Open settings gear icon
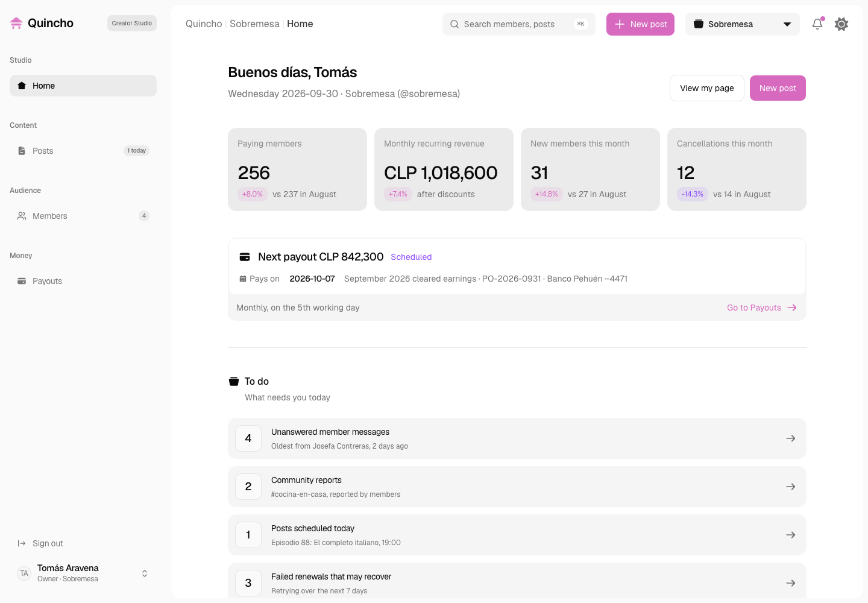Image resolution: width=868 pixels, height=603 pixels. point(841,24)
